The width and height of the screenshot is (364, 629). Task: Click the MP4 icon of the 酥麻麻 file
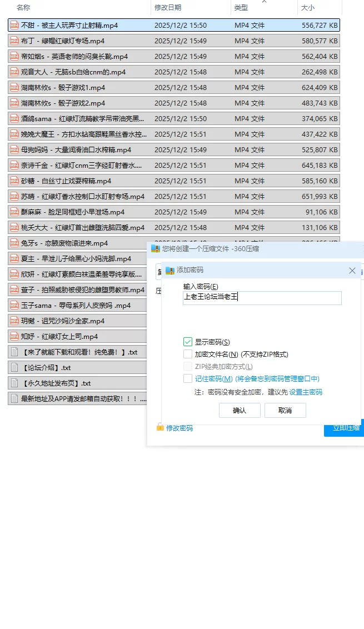tap(14, 212)
